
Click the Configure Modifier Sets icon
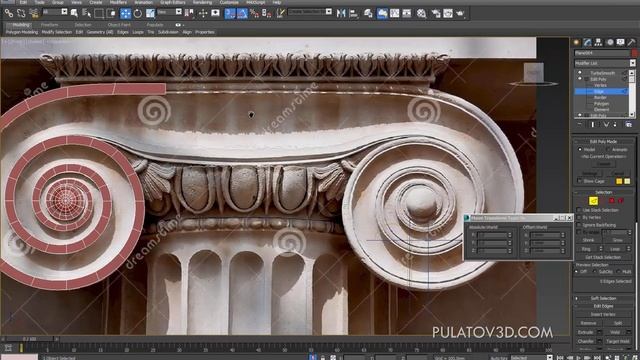click(x=629, y=124)
